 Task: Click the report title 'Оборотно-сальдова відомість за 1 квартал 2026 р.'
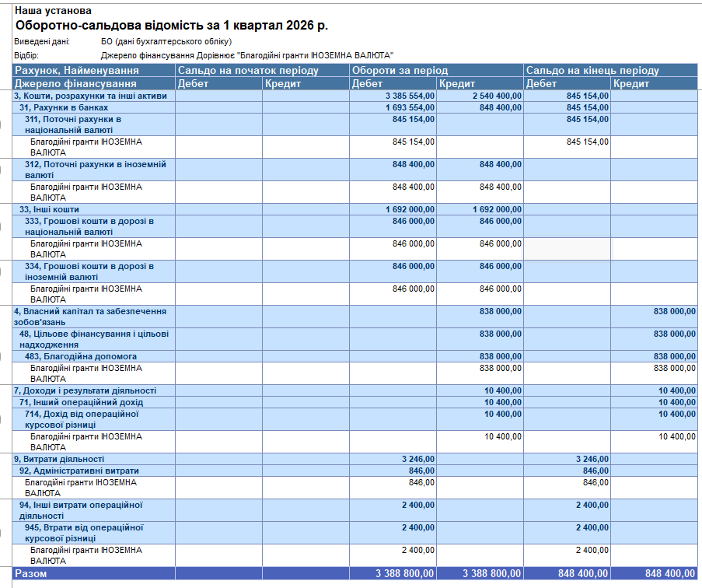[172, 26]
